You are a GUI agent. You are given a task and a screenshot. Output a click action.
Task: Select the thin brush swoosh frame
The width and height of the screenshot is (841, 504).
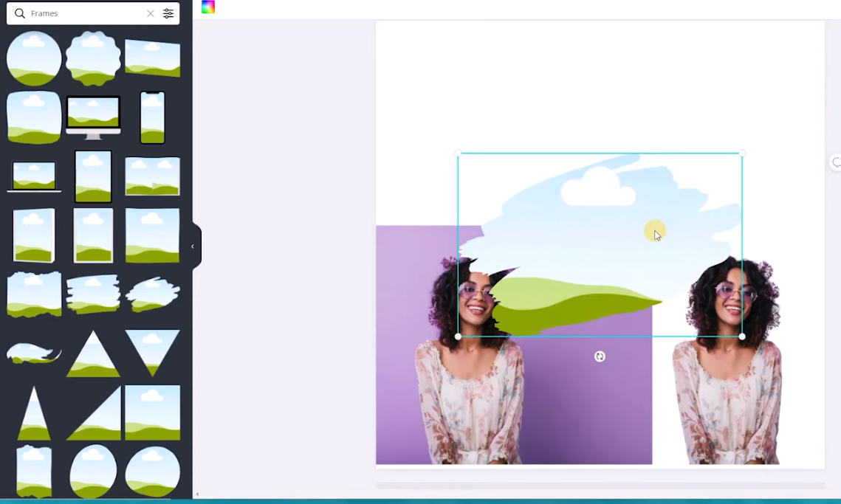coord(34,353)
